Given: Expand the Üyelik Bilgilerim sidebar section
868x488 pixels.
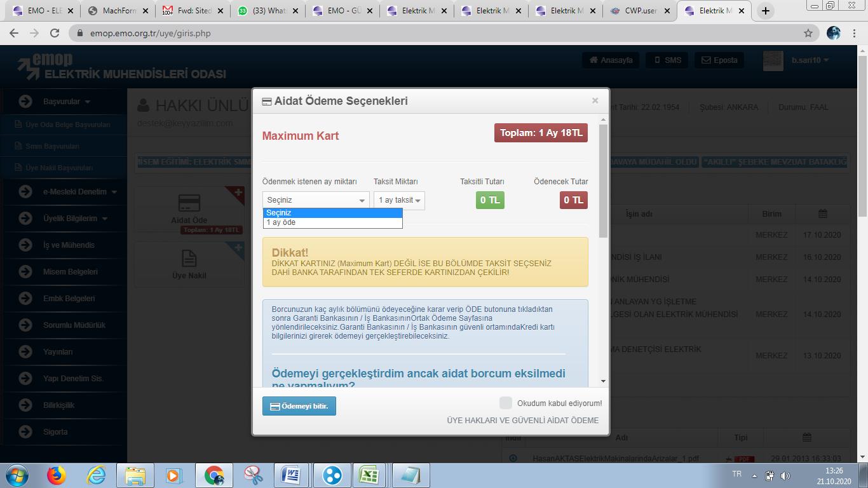Looking at the screenshot, I should [75, 218].
